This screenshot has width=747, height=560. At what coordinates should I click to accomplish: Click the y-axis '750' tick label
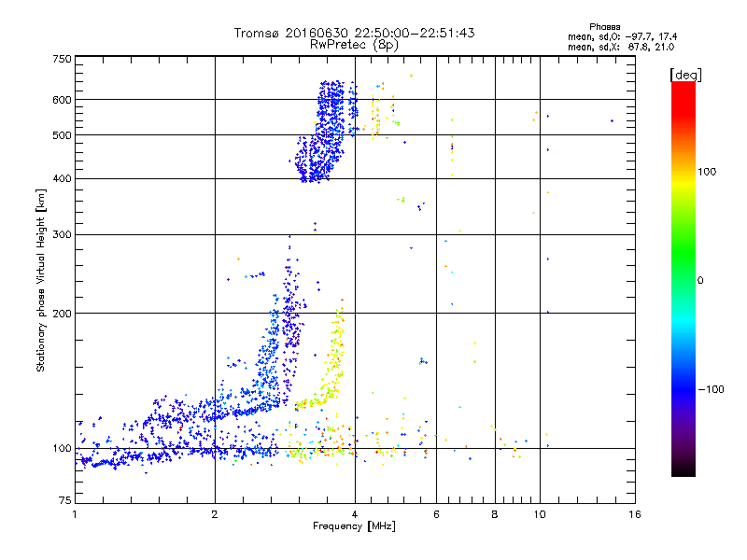point(63,59)
